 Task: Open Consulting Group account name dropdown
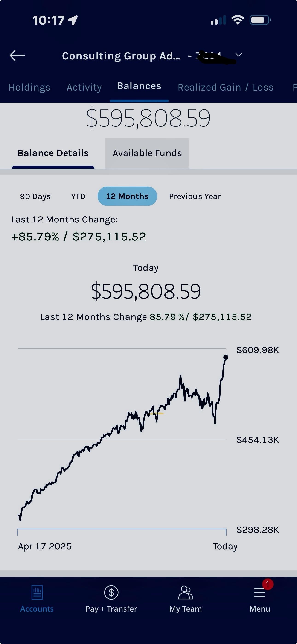121,56
